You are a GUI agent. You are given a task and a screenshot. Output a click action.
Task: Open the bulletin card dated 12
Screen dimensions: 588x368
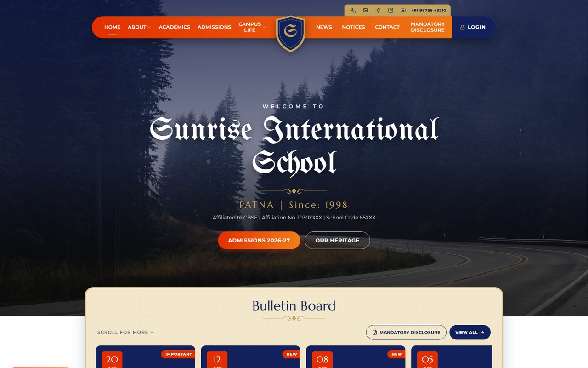[251, 357]
